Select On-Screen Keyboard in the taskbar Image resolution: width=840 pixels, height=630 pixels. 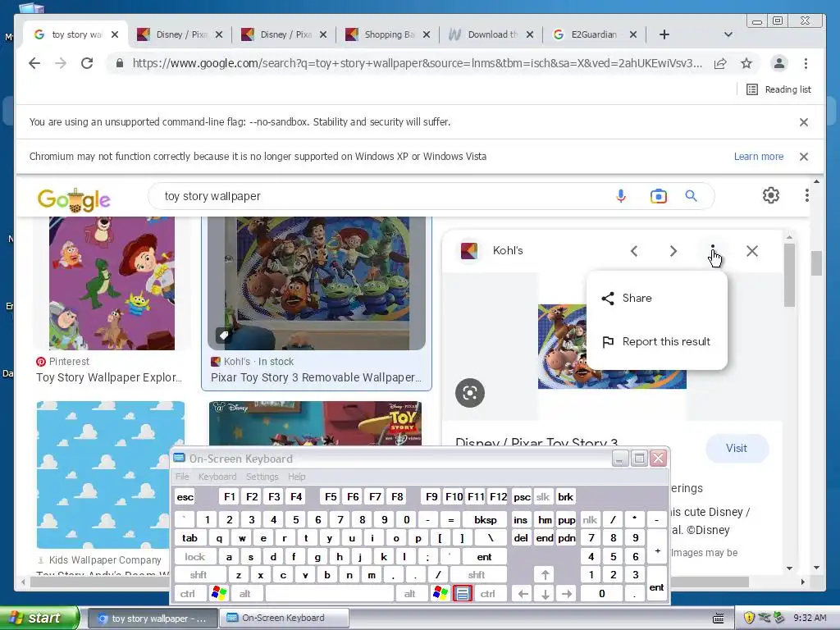point(284,619)
